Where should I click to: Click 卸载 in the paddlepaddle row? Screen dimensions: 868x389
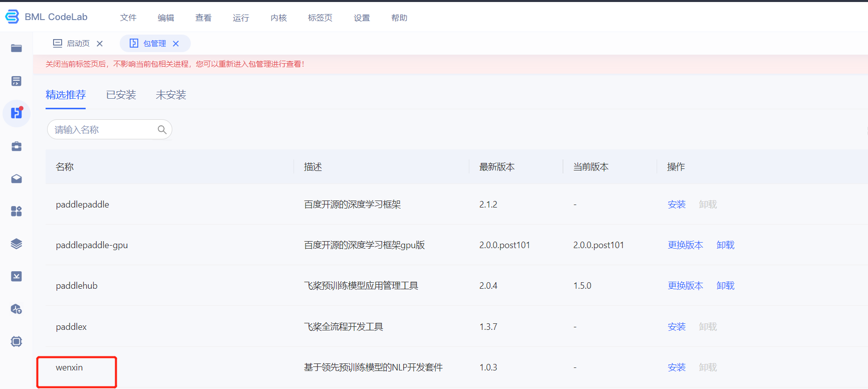click(x=708, y=205)
